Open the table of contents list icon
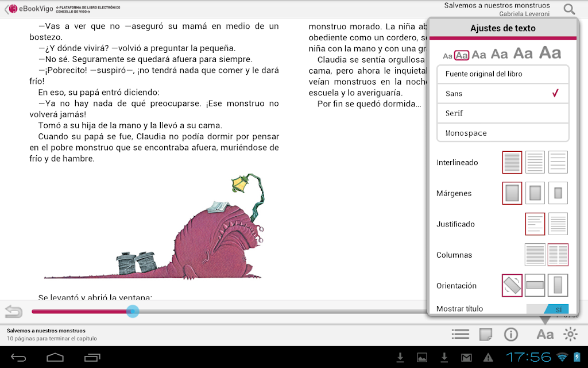The image size is (588, 368). click(x=460, y=334)
